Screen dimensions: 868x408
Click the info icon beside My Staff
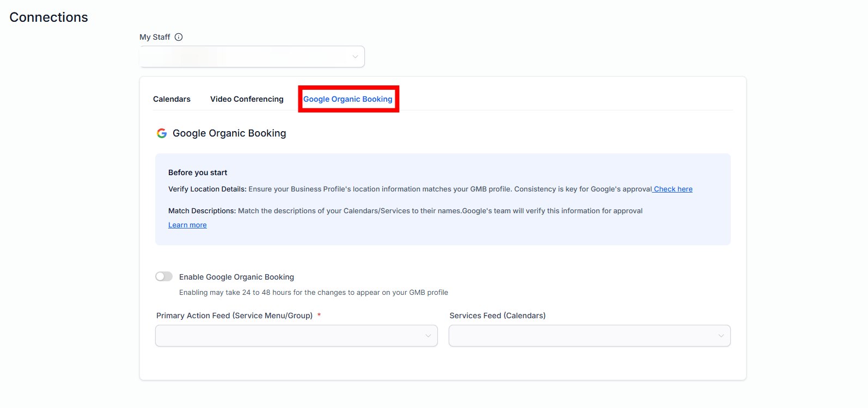click(179, 37)
